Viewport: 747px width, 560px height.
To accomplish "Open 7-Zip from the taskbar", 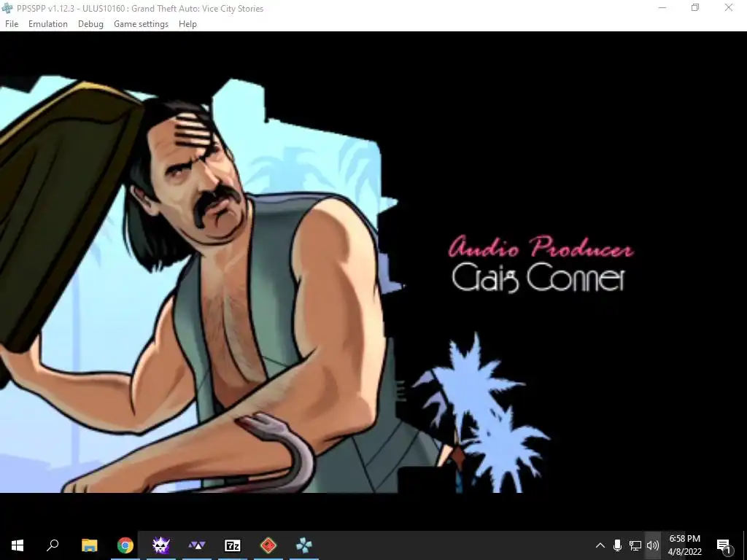I will 233,545.
